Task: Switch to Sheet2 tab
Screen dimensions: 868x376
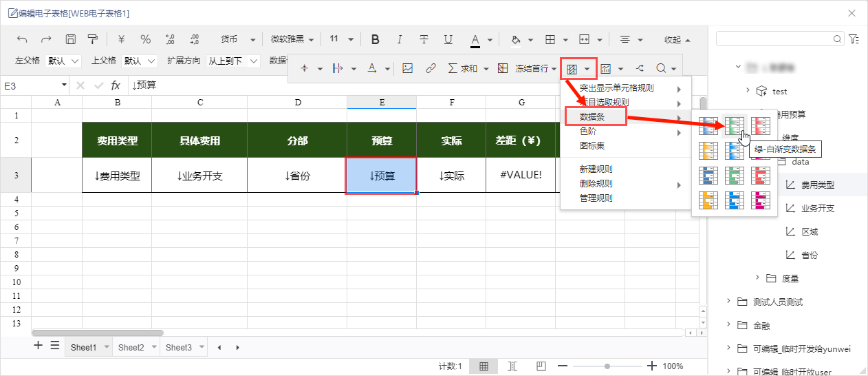Action: pos(131,348)
